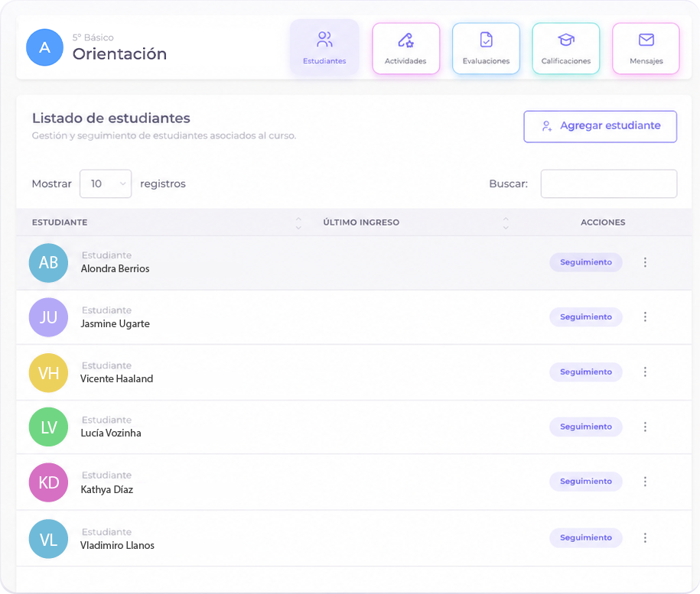Open the Estudiantes tab

324,47
